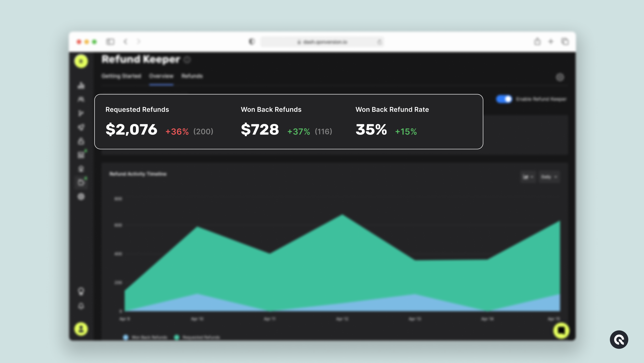The image size is (644, 363).
Task: Open the yellow app switcher at sidebar top
Action: coord(81,61)
